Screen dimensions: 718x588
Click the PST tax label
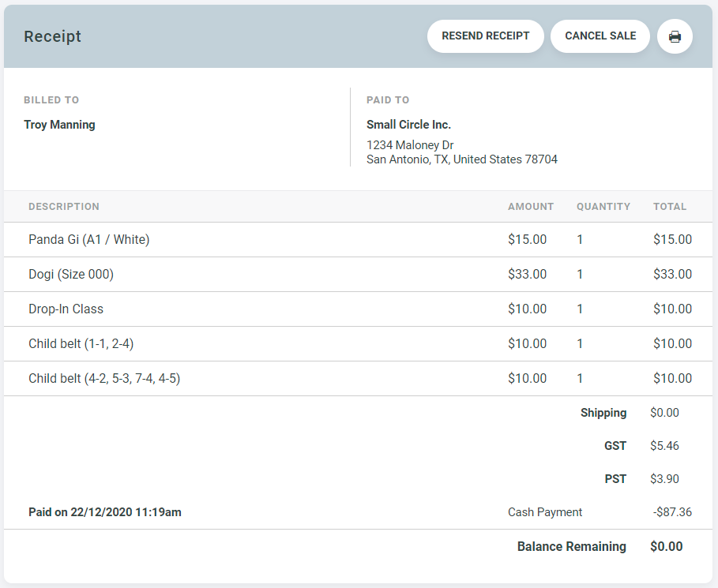point(615,479)
